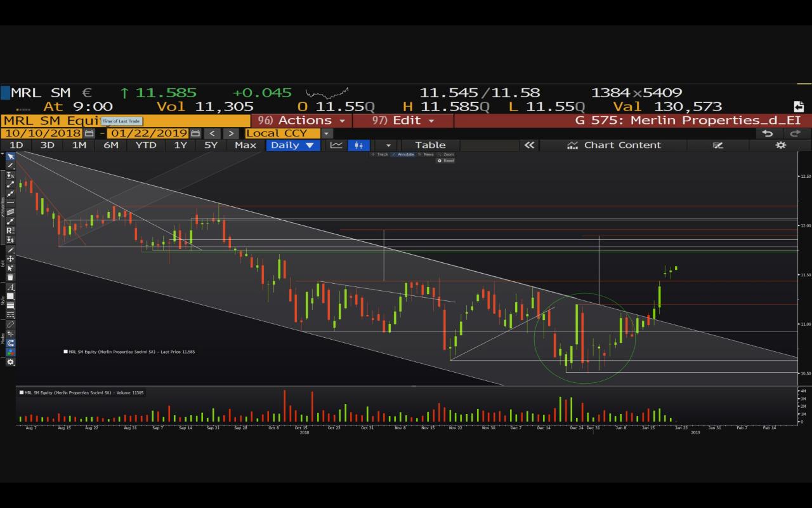This screenshot has height=508, width=812.
Task: Select the 1Y time range tab
Action: coord(180,145)
